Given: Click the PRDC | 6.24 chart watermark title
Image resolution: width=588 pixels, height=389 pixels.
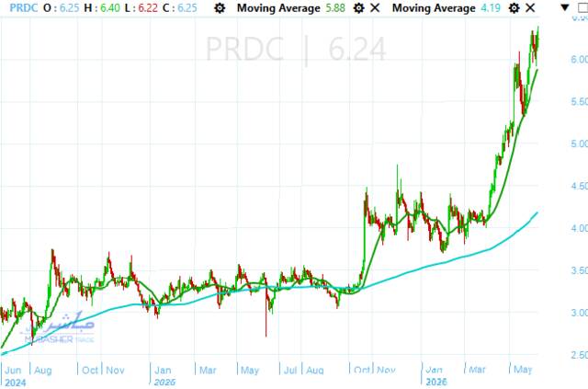Looking at the screenshot, I should (x=296, y=49).
